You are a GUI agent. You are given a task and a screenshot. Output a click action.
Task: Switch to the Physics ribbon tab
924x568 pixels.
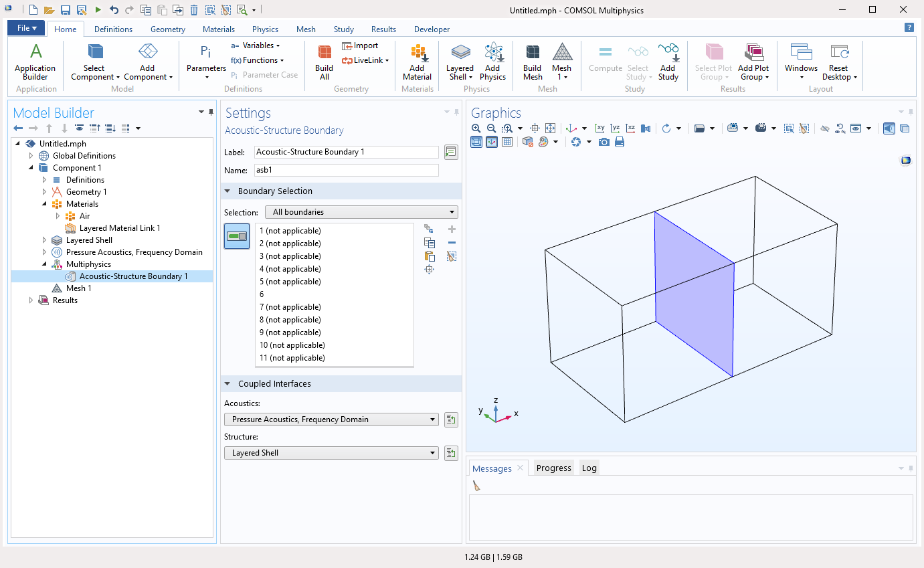[x=265, y=29]
